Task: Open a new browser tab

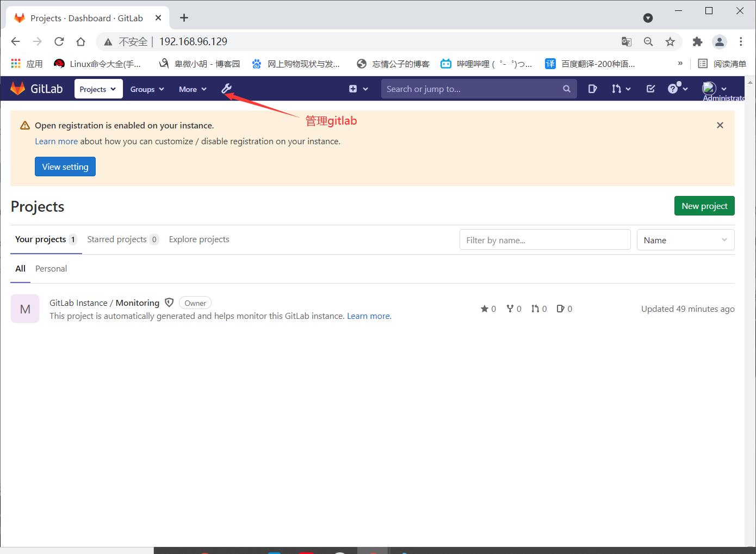Action: [x=184, y=18]
